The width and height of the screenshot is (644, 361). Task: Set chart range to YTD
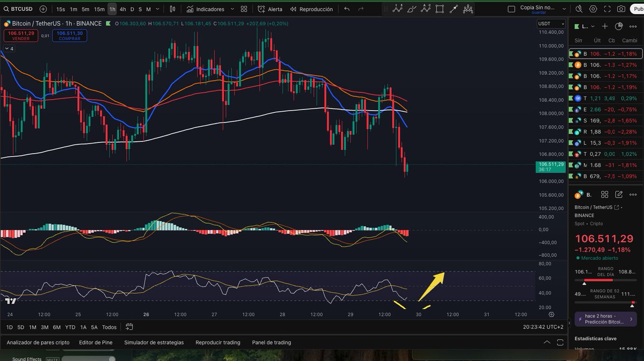click(70, 327)
